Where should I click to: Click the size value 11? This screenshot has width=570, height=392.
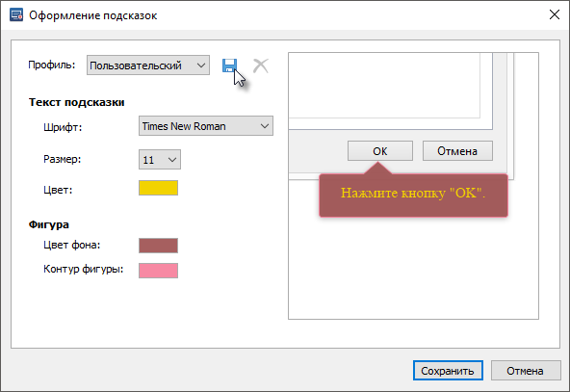[x=148, y=160]
